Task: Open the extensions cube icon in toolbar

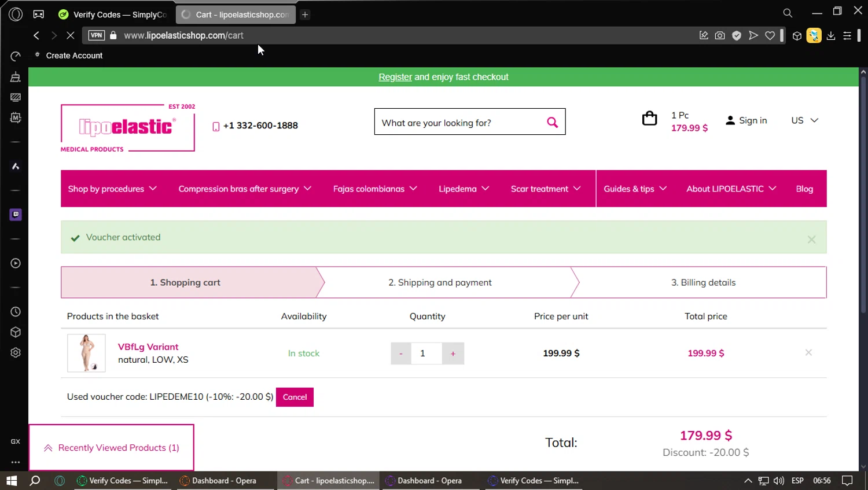Action: coord(797,35)
